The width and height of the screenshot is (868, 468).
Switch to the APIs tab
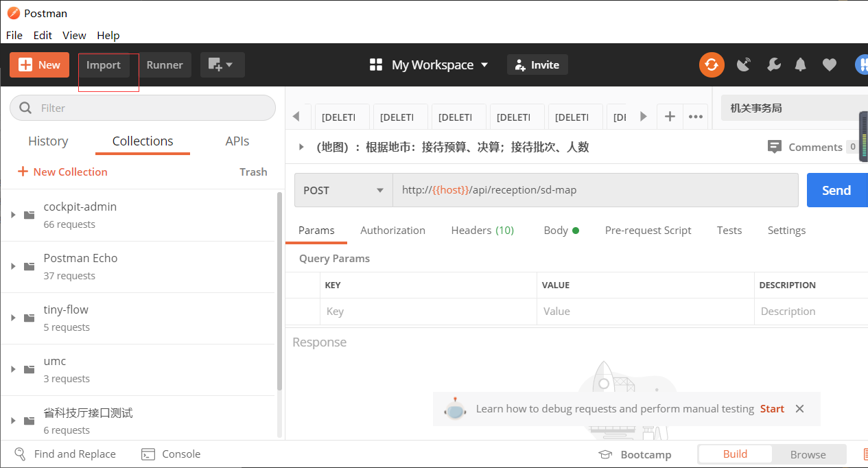[x=237, y=141]
